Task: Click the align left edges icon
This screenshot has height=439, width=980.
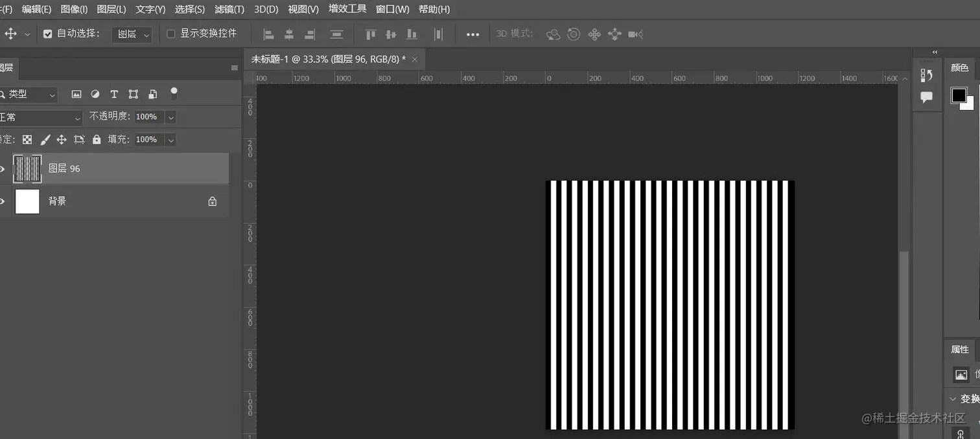Action: pos(268,34)
